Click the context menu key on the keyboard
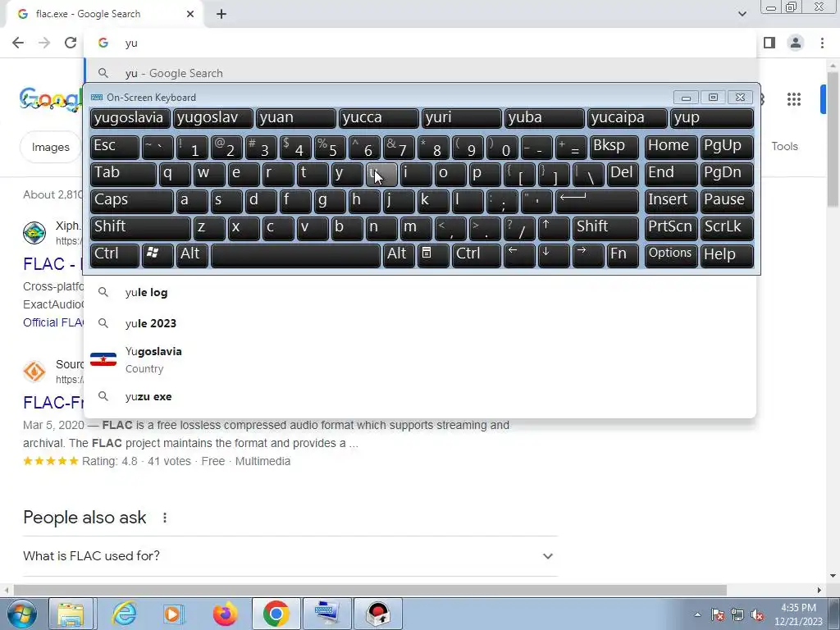 point(433,255)
